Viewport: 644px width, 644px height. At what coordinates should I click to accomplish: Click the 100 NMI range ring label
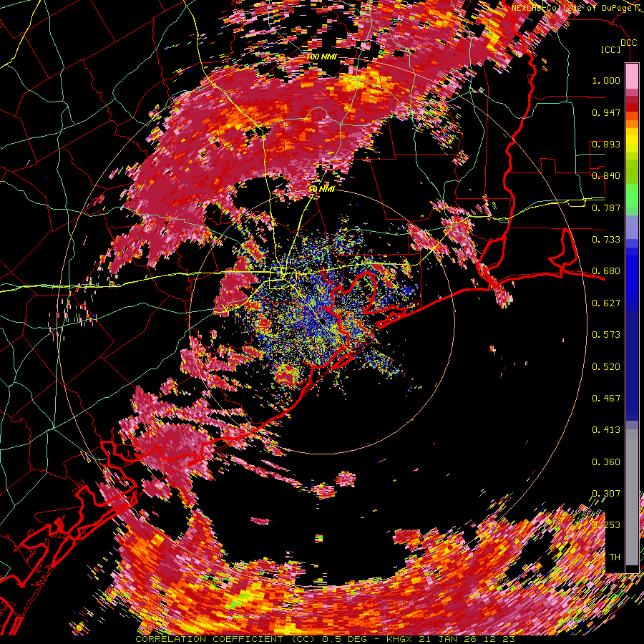coord(321,57)
